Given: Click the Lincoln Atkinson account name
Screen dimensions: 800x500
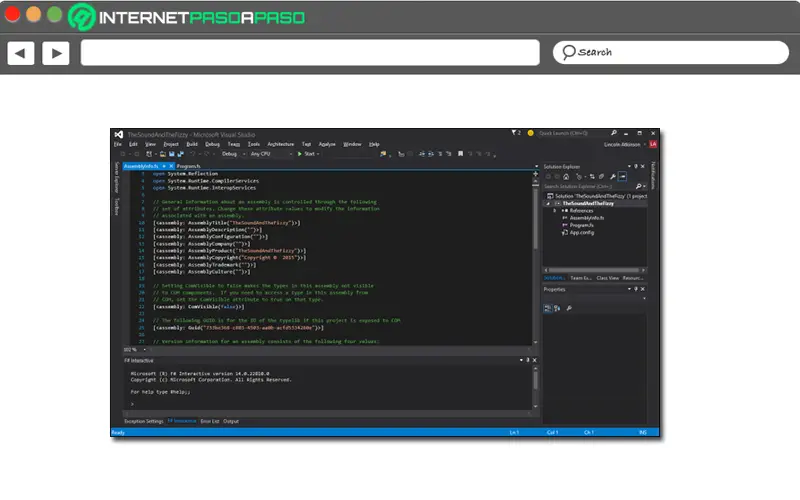Looking at the screenshot, I should click(x=622, y=144).
